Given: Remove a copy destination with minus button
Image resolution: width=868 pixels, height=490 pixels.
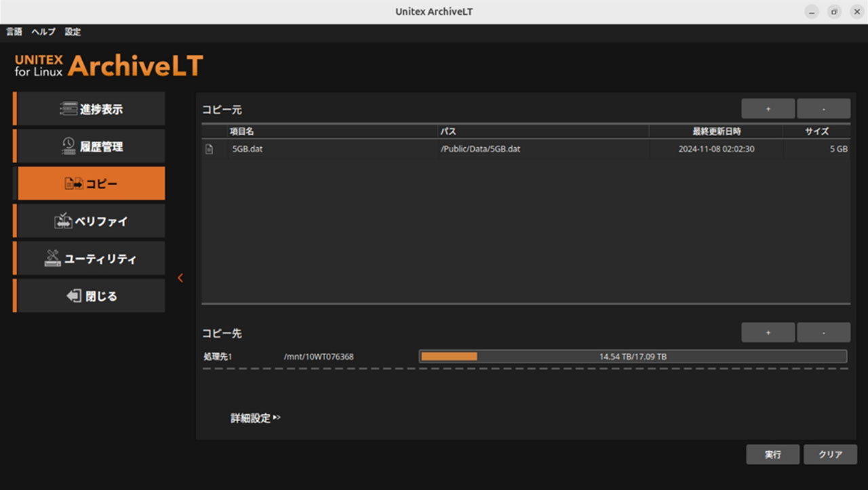Looking at the screenshot, I should pos(823,333).
